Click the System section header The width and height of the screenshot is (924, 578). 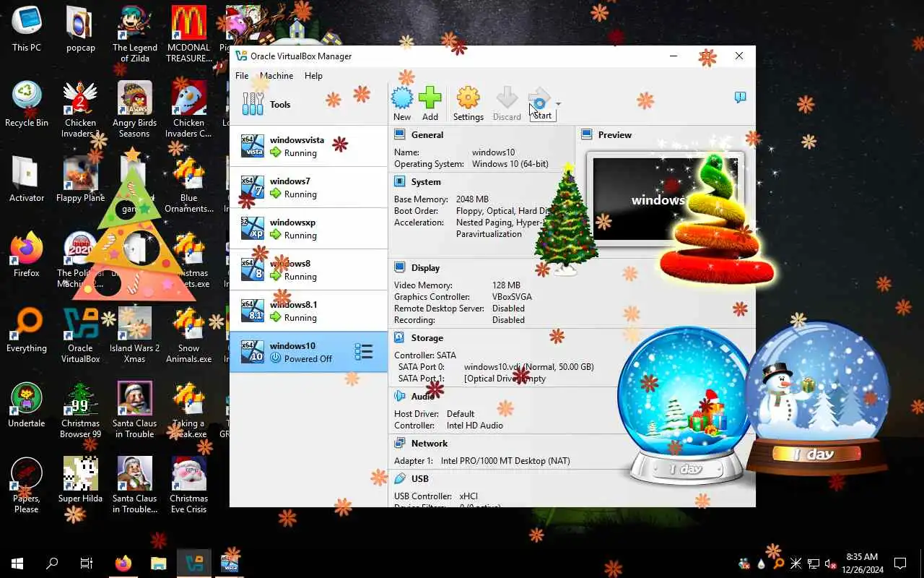[426, 182]
